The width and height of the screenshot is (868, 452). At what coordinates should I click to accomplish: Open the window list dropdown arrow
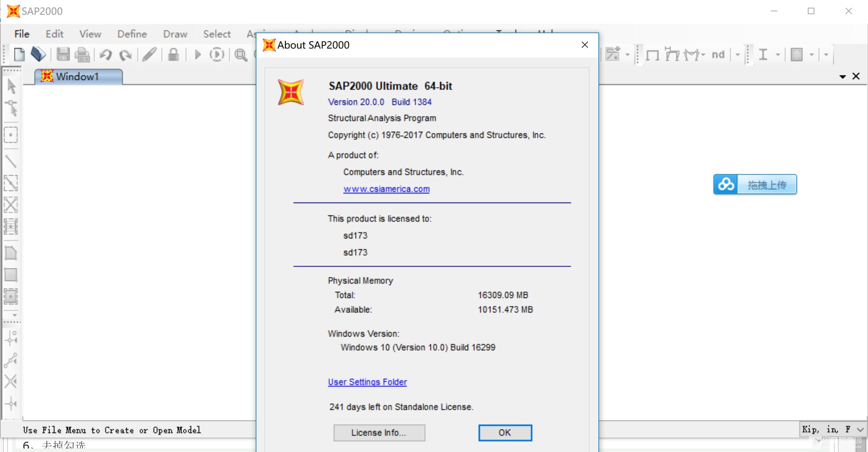pos(843,77)
